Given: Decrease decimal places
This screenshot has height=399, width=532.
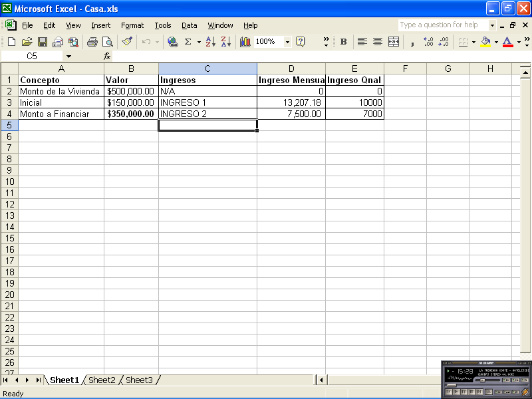Looking at the screenshot, I should 444,42.
